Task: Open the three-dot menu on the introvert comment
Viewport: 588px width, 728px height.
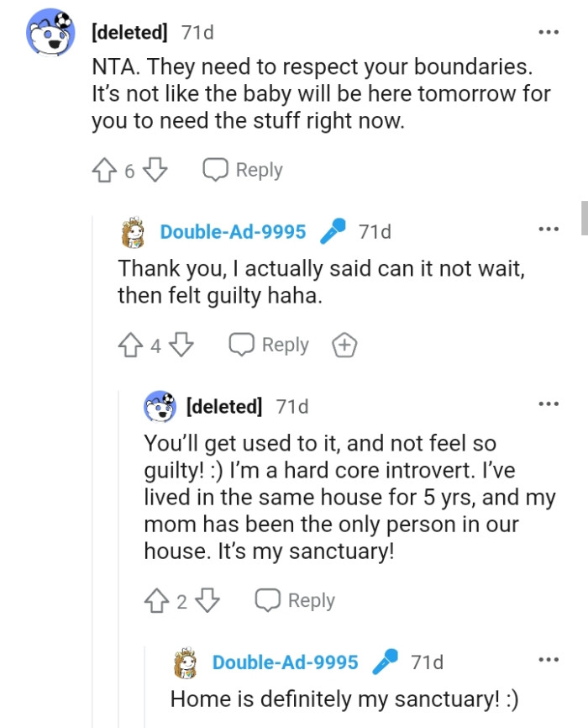Action: tap(548, 403)
